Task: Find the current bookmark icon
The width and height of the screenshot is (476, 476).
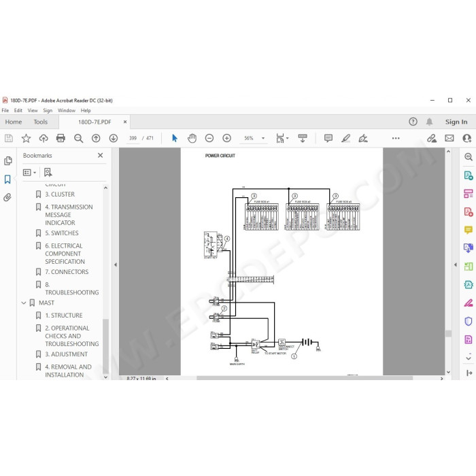Action: (48, 173)
